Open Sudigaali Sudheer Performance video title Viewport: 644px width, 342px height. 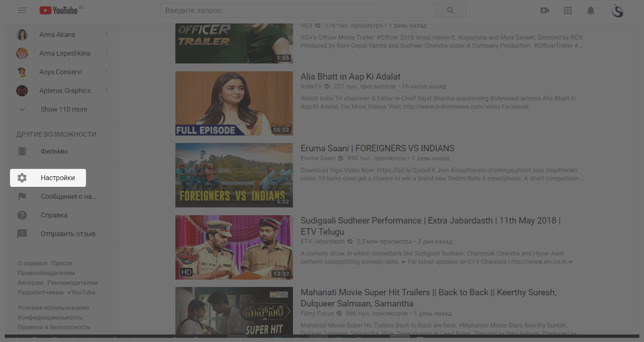[x=431, y=226]
